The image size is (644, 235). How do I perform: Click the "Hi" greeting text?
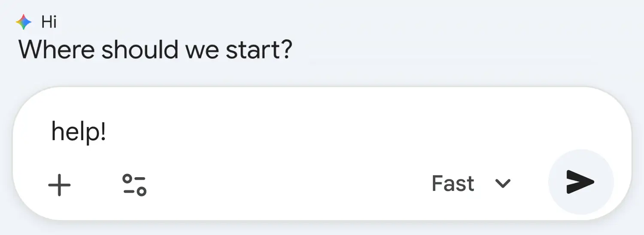tap(49, 22)
